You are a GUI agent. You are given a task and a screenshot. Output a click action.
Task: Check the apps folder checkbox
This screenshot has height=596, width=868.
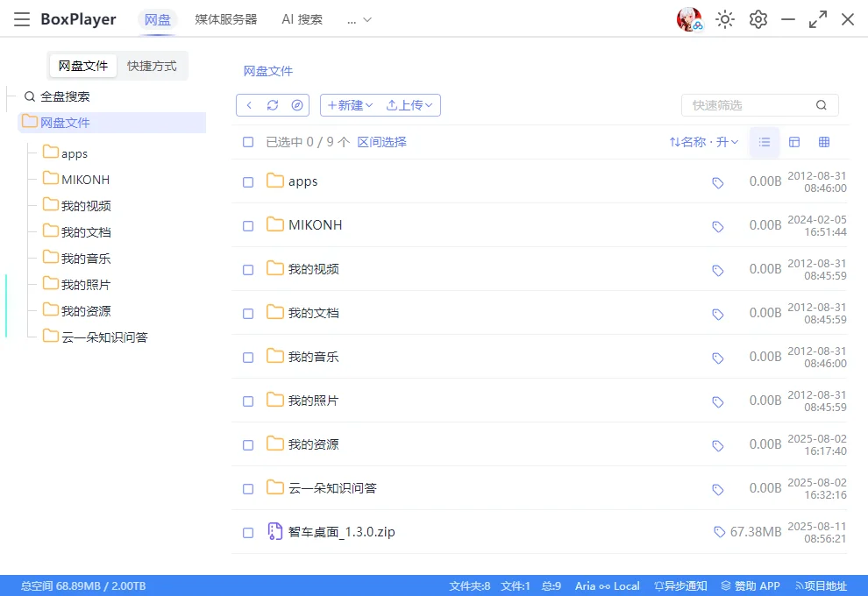[248, 182]
